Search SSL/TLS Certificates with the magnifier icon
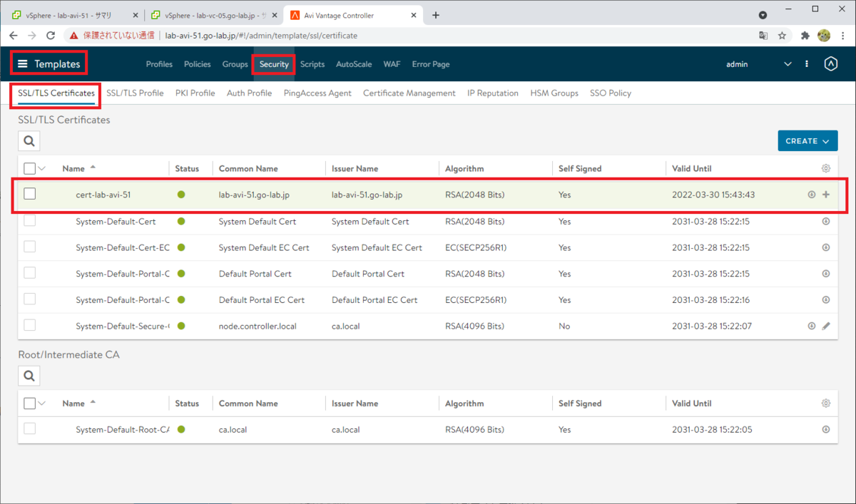Screen dimensions: 856x504 (x=29, y=141)
